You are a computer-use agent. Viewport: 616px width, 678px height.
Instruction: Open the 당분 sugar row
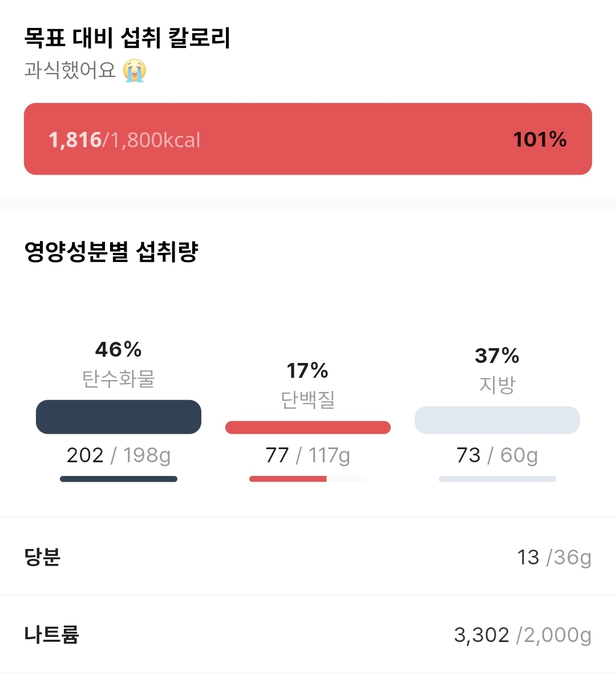[x=308, y=557]
